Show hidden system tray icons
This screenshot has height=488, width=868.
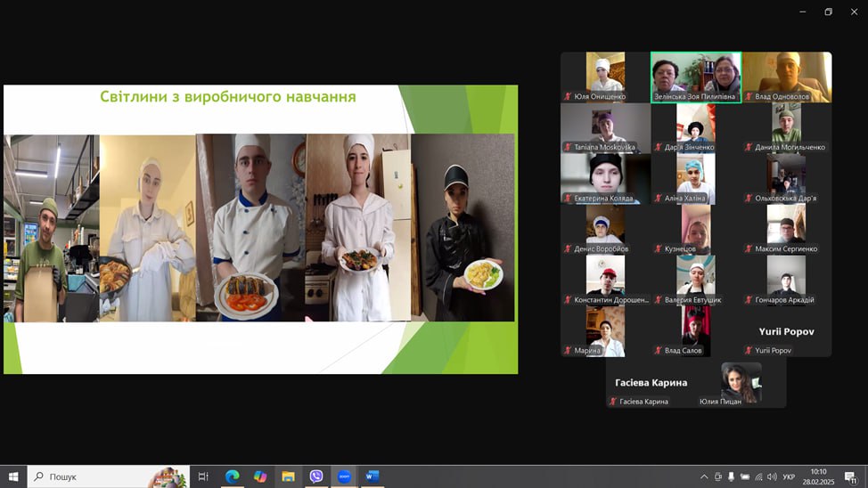[x=704, y=476]
